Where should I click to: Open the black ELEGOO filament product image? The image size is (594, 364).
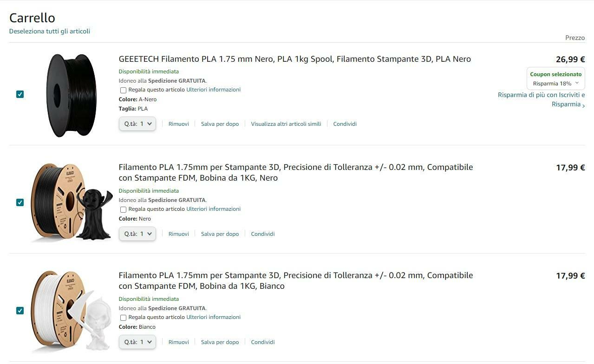[72, 202]
